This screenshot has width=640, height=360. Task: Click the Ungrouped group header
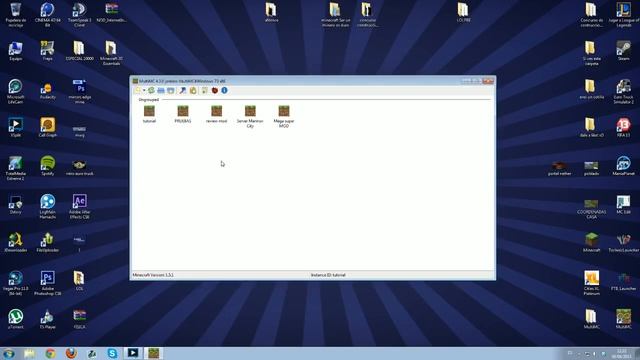[149, 100]
